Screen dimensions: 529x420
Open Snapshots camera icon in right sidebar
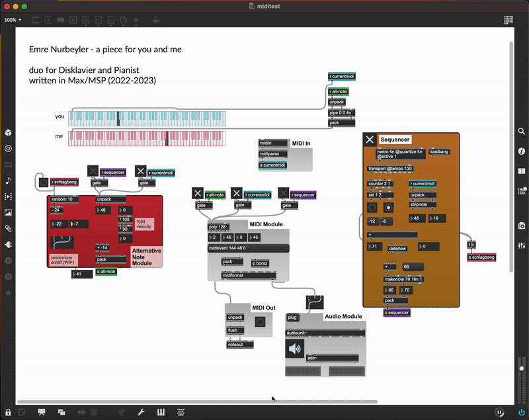click(x=522, y=226)
